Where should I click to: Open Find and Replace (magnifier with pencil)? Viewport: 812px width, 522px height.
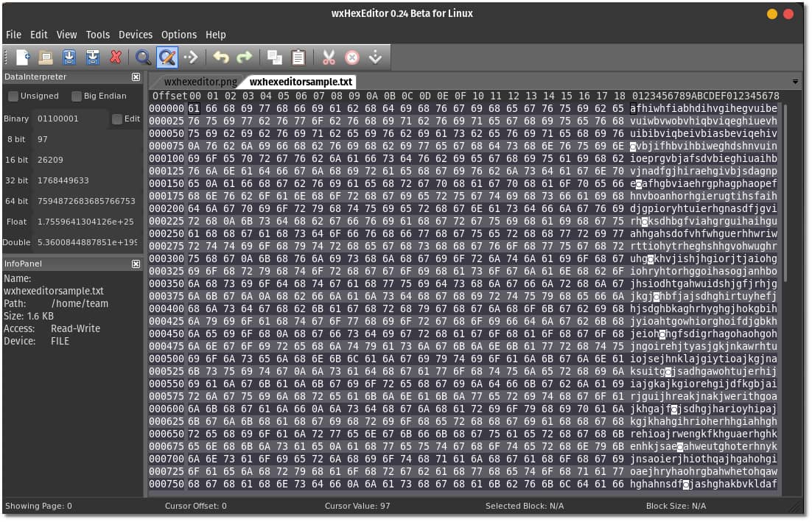pos(167,57)
